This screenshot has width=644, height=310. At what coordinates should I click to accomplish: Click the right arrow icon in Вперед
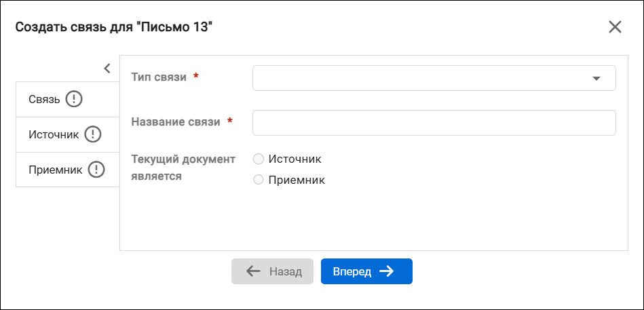point(387,271)
